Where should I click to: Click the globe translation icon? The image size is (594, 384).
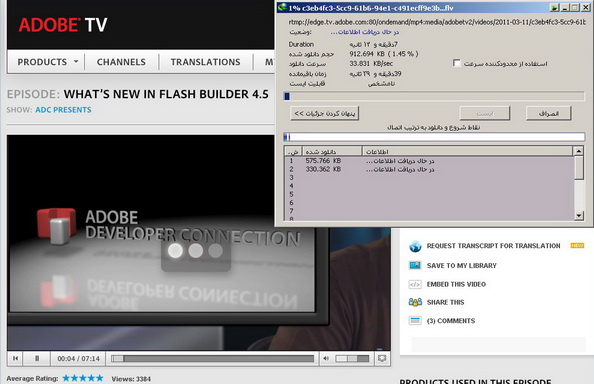point(415,246)
